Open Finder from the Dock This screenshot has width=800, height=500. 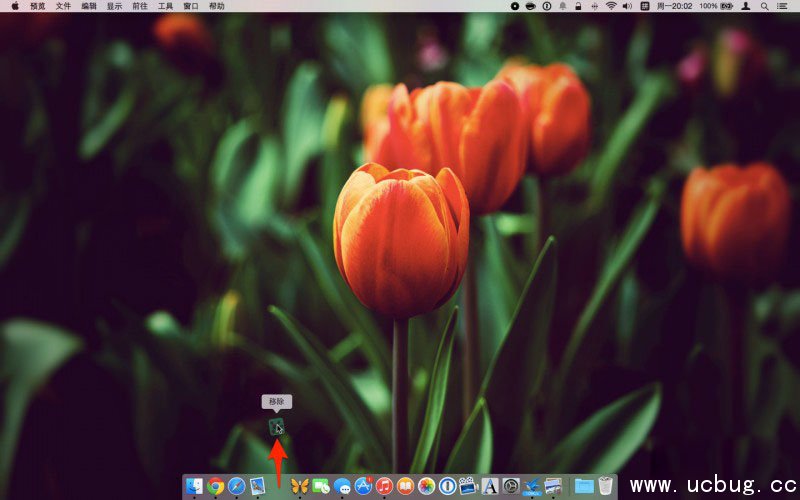click(x=194, y=486)
